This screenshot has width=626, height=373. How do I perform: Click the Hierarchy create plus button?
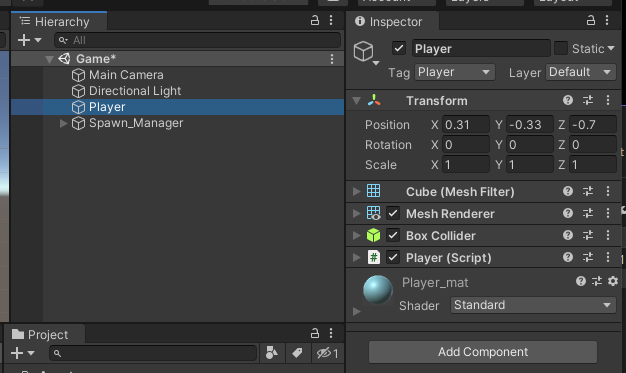tap(24, 40)
